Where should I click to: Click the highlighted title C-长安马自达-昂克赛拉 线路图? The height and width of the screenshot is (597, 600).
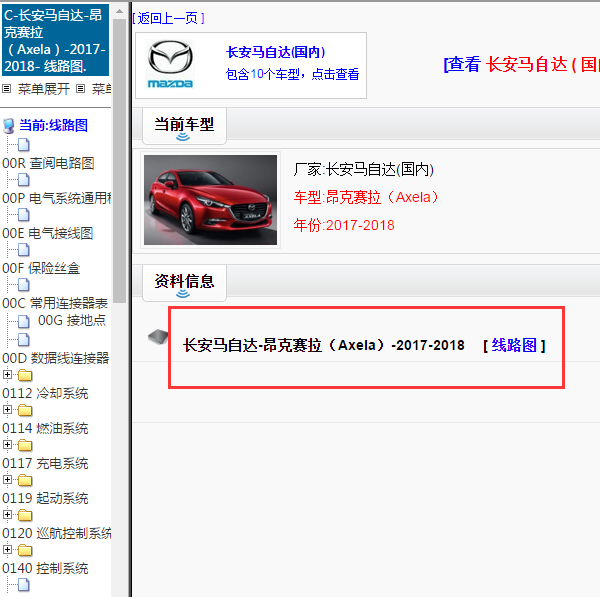click(x=55, y=41)
